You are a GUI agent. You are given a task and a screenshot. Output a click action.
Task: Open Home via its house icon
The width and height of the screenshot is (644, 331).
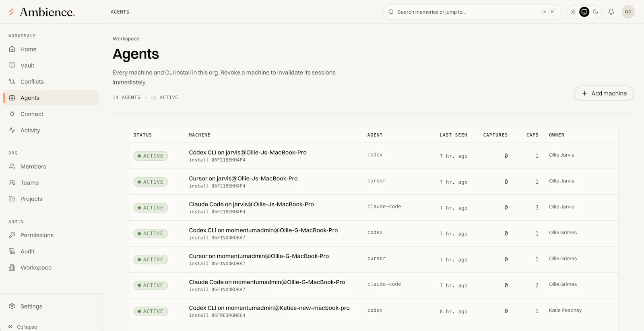(x=12, y=49)
